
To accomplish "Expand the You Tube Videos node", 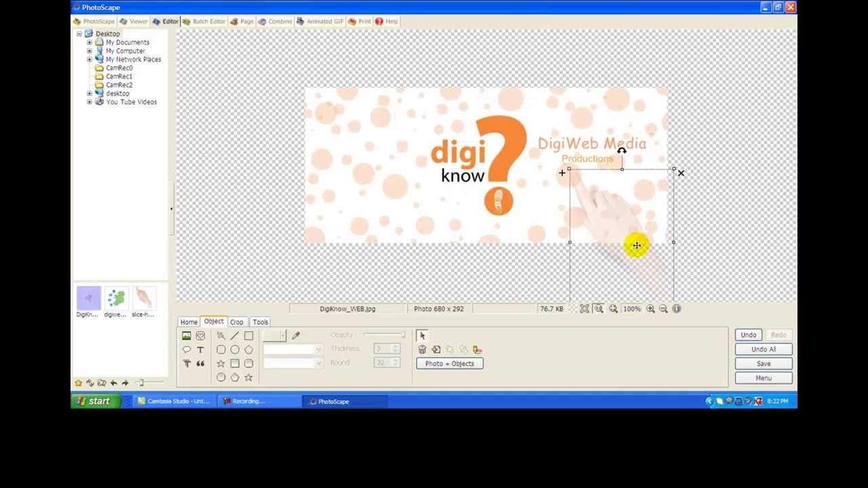I will click(90, 102).
